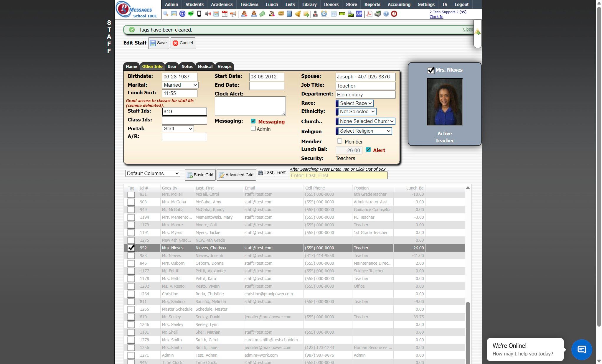Click the A/P accounting icon
Viewport: 602px width, 364px height.
pyautogui.click(x=359, y=14)
